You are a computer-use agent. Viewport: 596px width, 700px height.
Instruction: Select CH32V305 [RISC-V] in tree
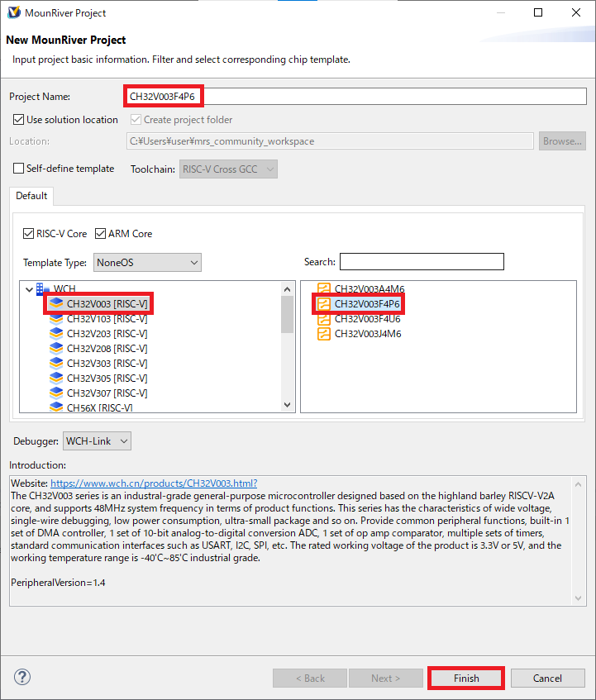pos(107,379)
